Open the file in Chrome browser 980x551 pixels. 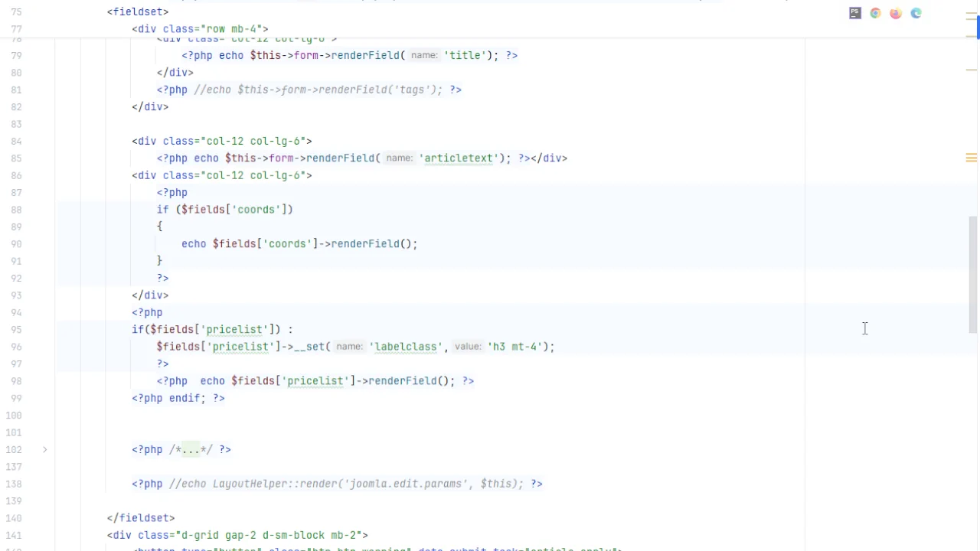point(875,13)
